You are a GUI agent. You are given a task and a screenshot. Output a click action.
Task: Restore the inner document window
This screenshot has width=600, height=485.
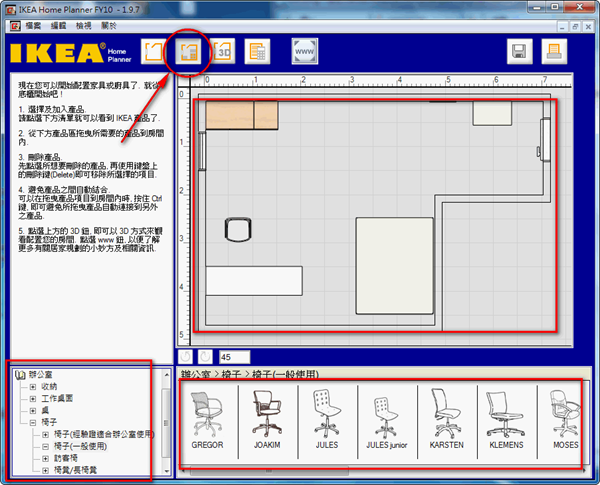tap(575, 26)
